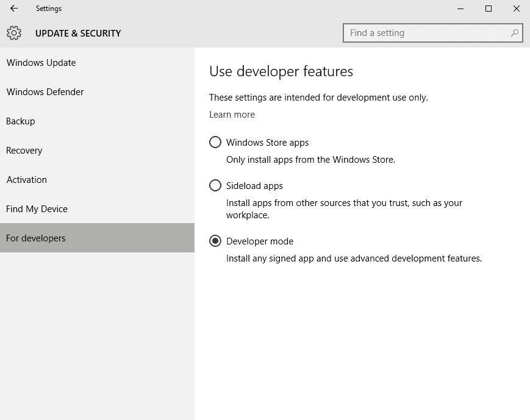Viewport: 530px width, 420px height.
Task: Open the Learn more link
Action: [232, 115]
